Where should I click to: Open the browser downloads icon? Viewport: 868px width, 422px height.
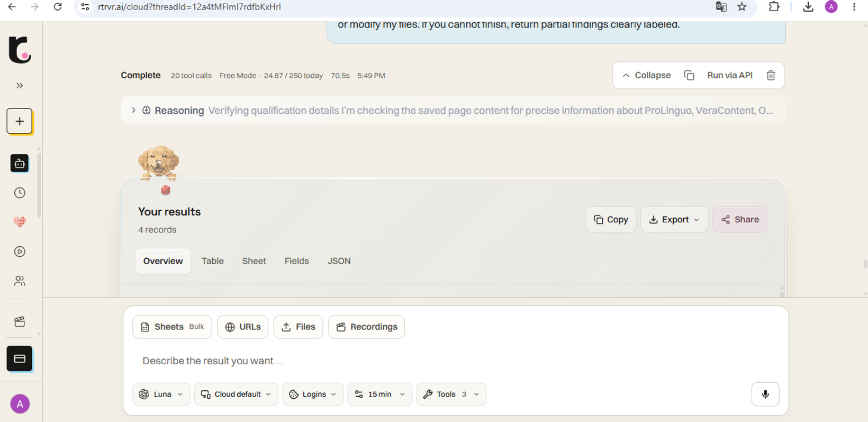808,7
